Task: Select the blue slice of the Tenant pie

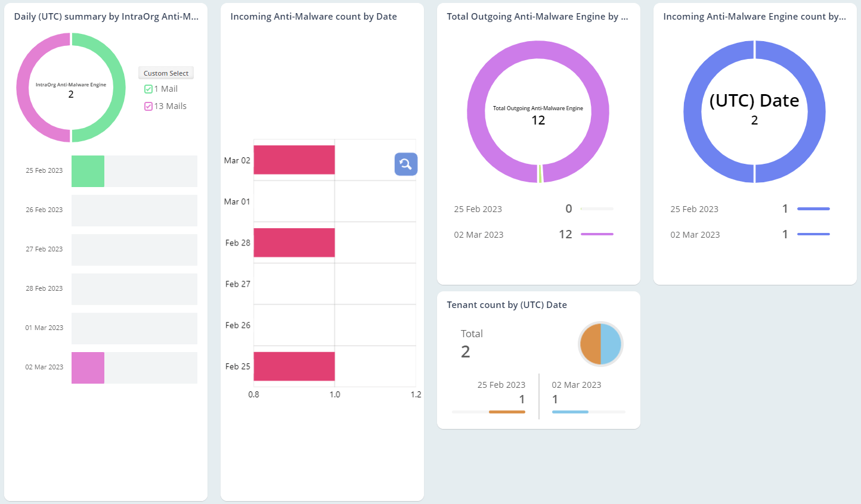Action: point(611,344)
